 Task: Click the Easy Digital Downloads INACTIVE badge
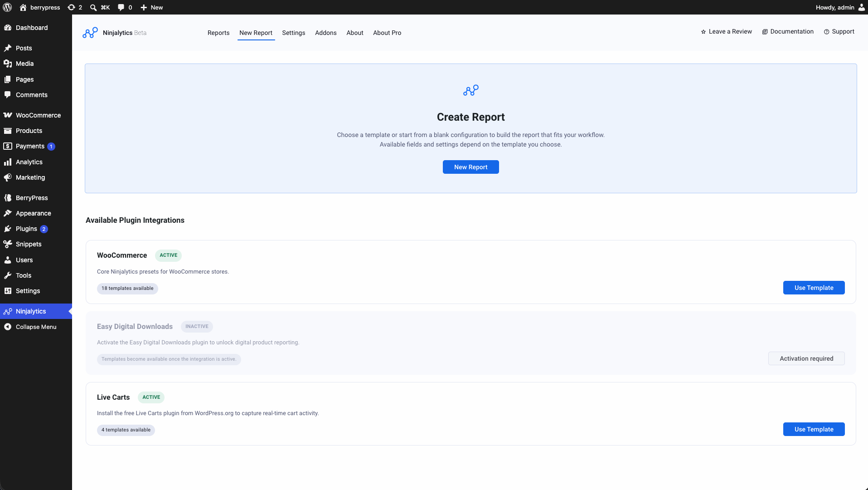click(x=197, y=327)
